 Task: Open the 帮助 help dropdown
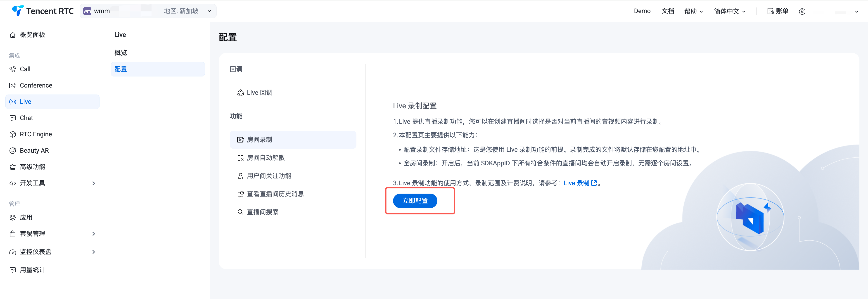[x=693, y=12]
